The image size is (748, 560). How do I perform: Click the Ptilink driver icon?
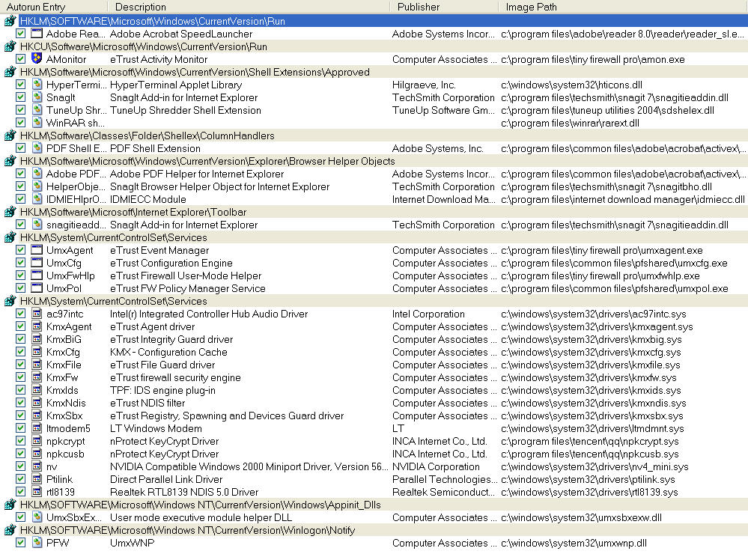point(37,479)
